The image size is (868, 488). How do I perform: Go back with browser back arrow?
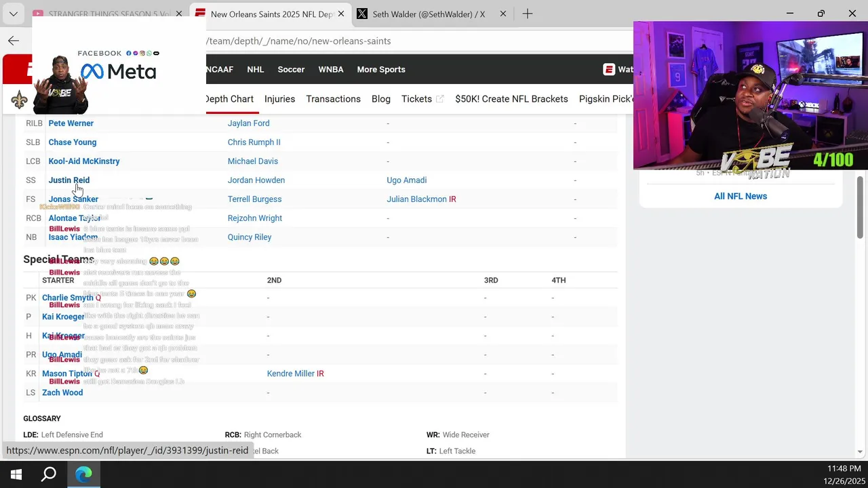pyautogui.click(x=14, y=41)
